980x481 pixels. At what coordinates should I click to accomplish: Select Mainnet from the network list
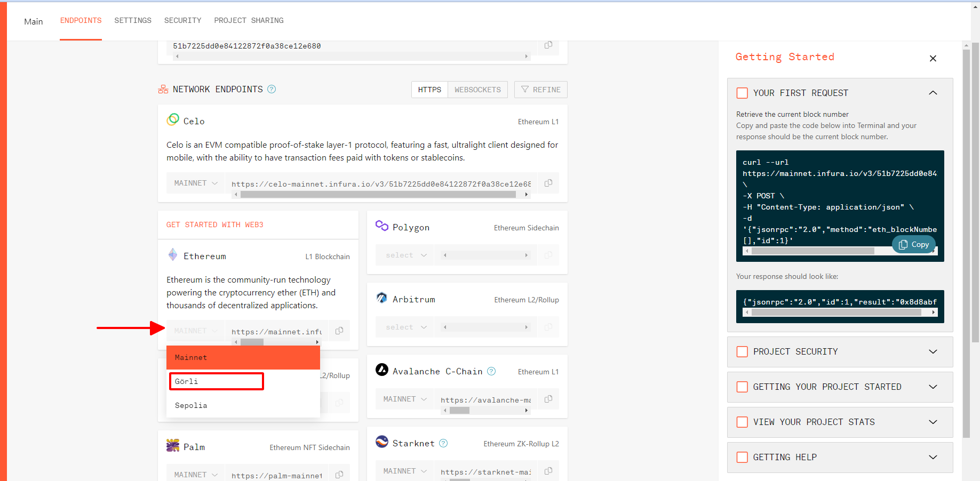coord(243,357)
